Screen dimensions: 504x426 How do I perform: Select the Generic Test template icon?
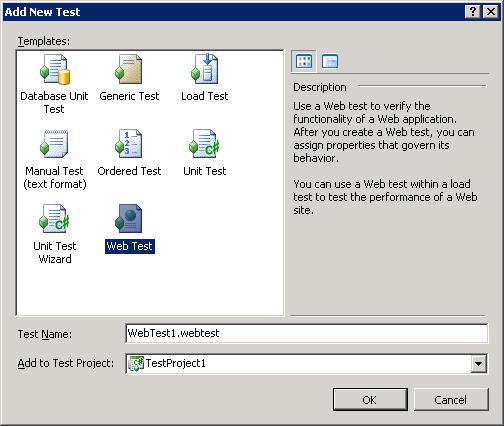click(x=129, y=69)
